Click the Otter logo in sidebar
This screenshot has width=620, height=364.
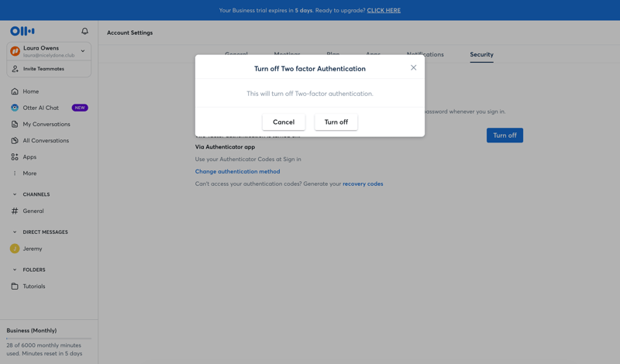tap(22, 31)
